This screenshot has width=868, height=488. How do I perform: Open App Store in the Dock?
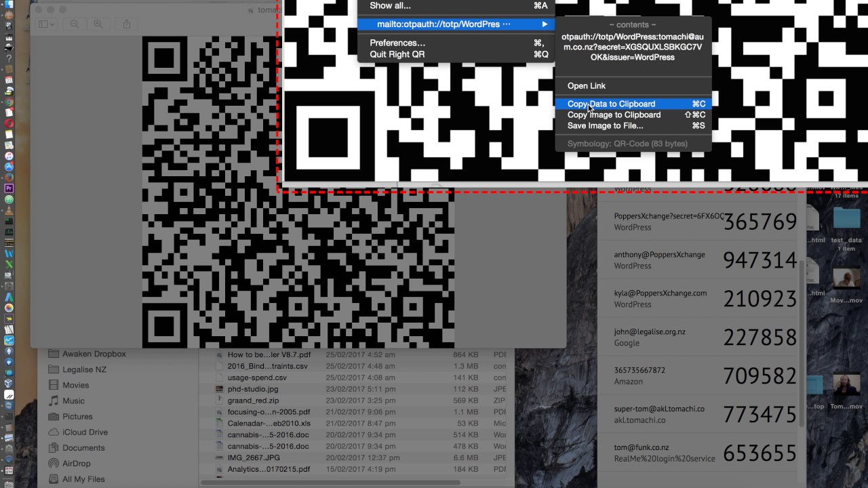pyautogui.click(x=9, y=166)
